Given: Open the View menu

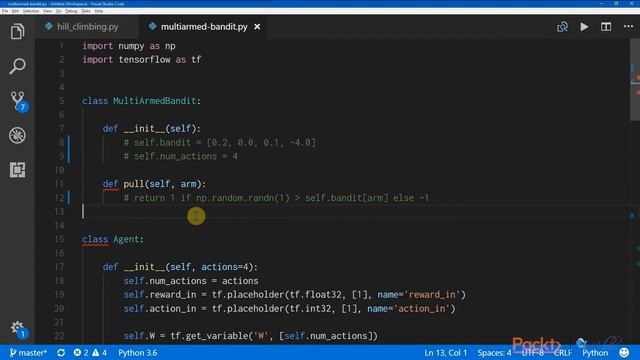Looking at the screenshot, I should click(47, 11).
